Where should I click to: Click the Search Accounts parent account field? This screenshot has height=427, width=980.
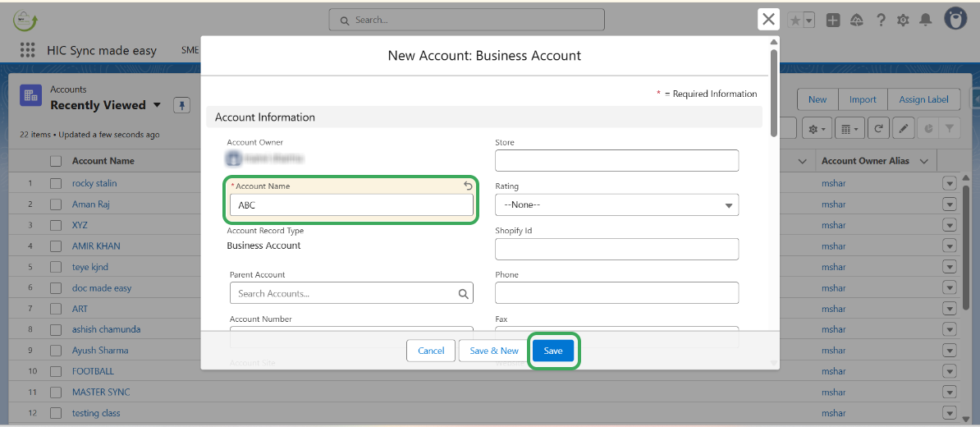click(x=345, y=293)
